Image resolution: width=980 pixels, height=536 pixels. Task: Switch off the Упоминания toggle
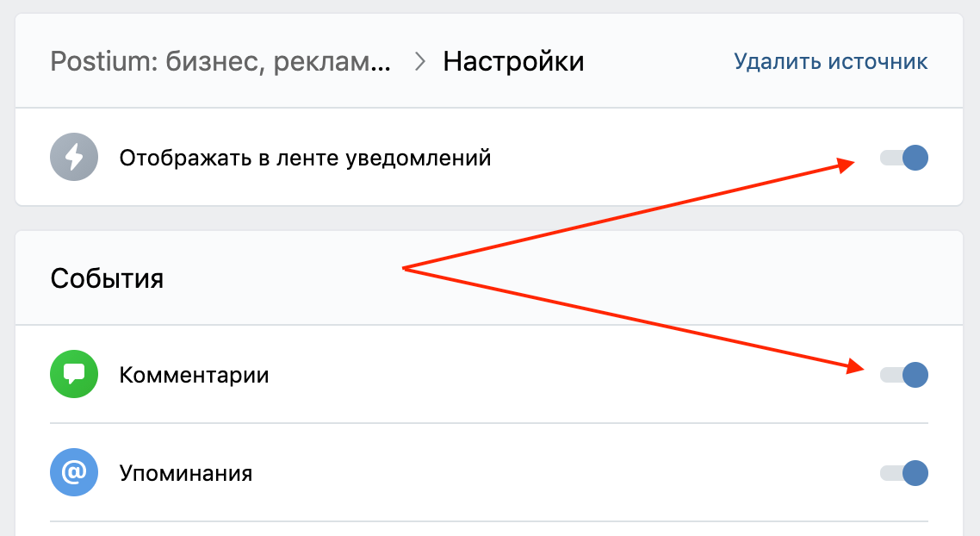coord(903,473)
